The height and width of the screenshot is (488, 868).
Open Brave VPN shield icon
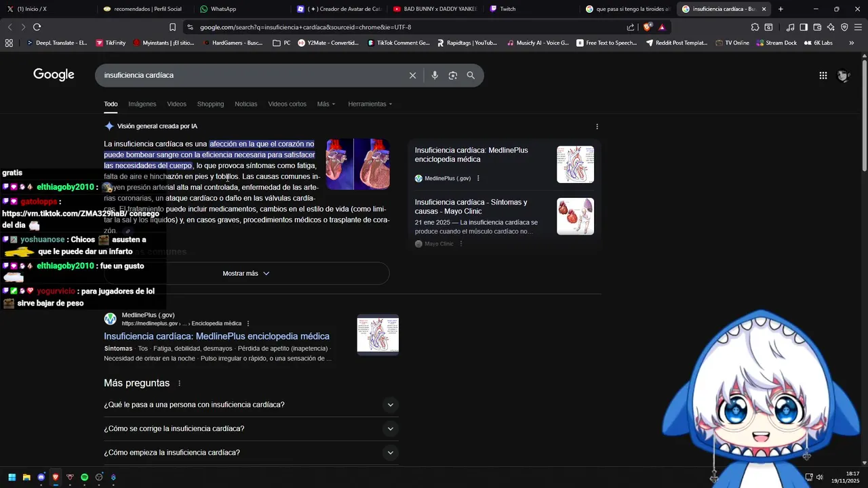[x=844, y=27]
